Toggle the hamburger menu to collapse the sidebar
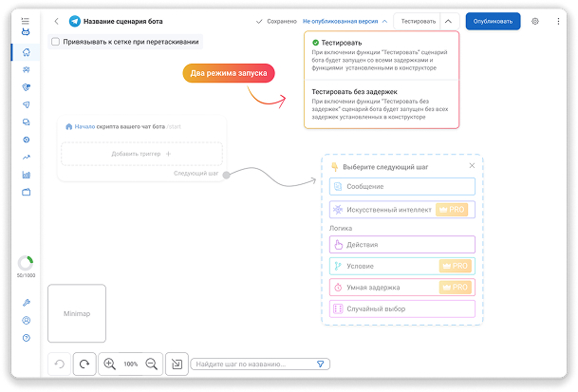Viewport: 578px width, 392px height. click(25, 20)
